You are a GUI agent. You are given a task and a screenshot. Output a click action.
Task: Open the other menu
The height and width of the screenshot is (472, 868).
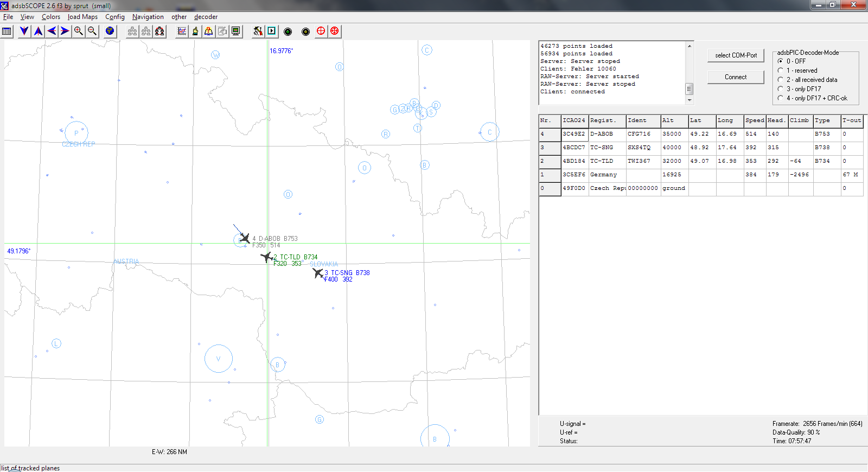[x=179, y=17]
